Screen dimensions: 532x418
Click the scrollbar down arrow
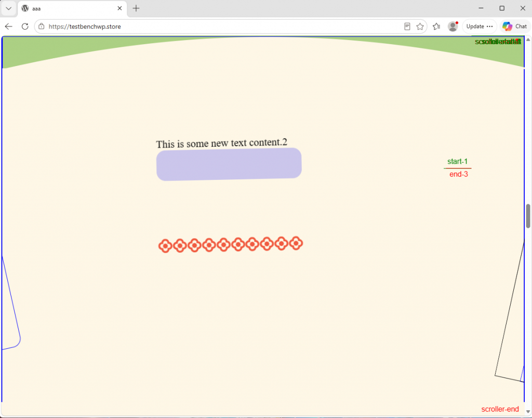(528, 412)
